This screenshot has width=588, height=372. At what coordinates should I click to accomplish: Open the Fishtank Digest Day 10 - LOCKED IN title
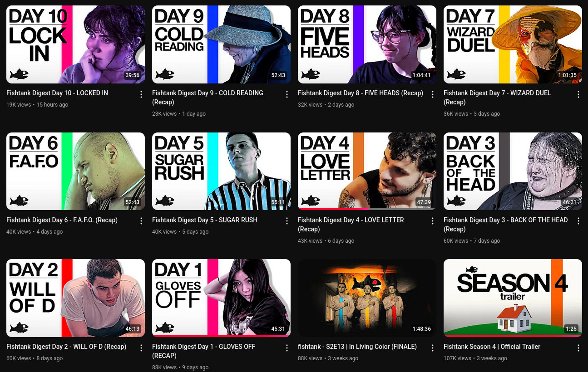coord(57,93)
